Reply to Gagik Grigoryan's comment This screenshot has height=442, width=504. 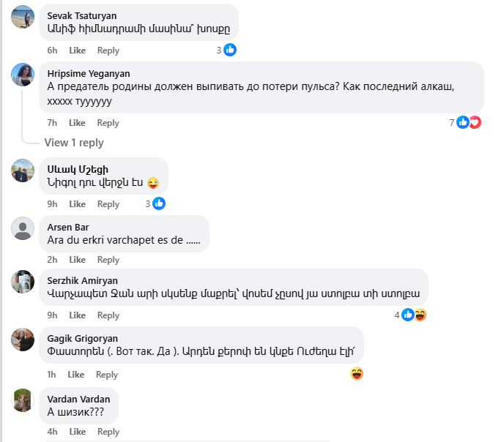pyautogui.click(x=107, y=375)
